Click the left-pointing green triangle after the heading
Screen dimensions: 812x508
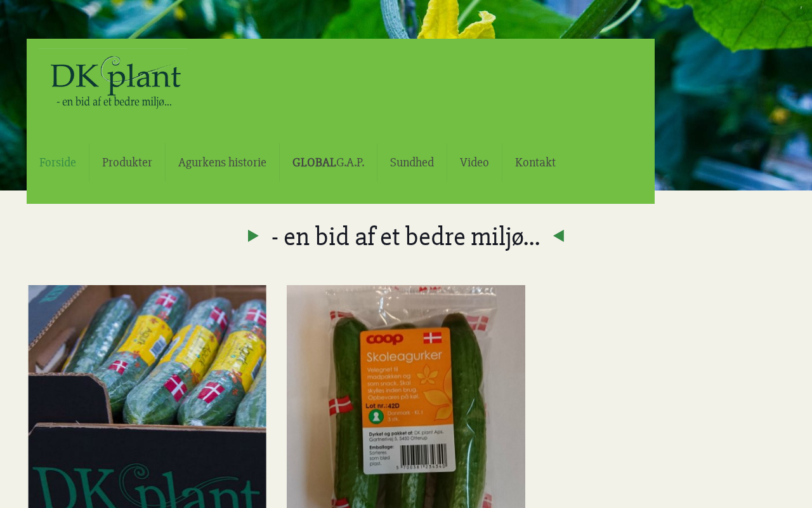[558, 236]
